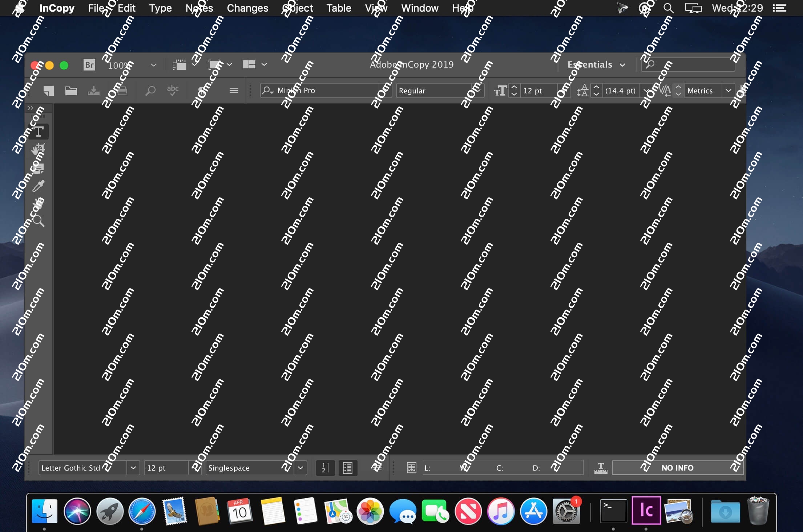803x532 pixels.
Task: Select the Position tool
Action: (39, 149)
